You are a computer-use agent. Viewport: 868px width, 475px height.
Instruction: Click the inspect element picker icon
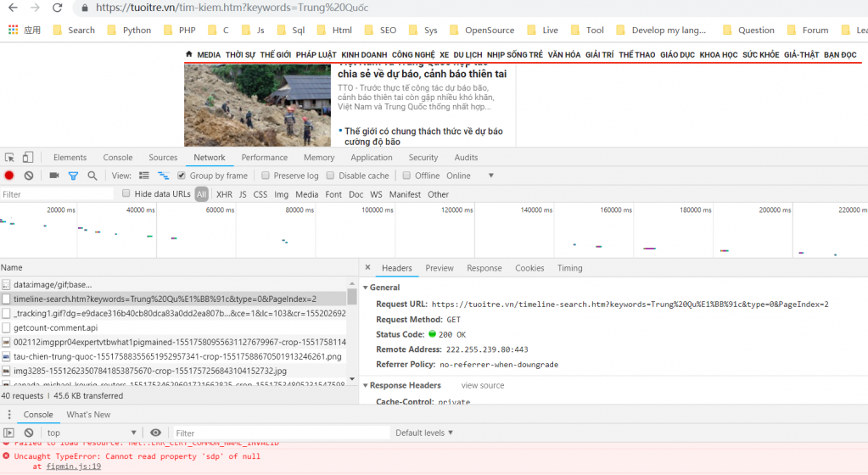pos(10,157)
